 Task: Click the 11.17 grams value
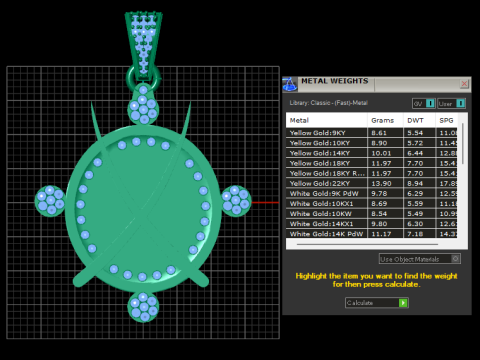click(381, 234)
